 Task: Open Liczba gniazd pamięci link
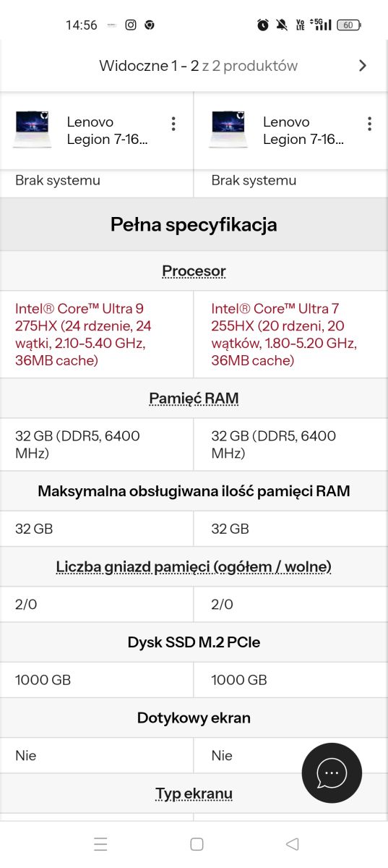[x=194, y=566]
